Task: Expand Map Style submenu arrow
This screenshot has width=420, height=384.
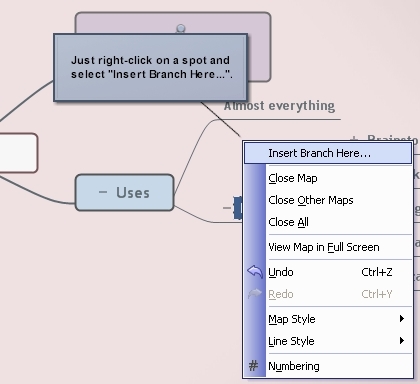Action: pyautogui.click(x=402, y=319)
